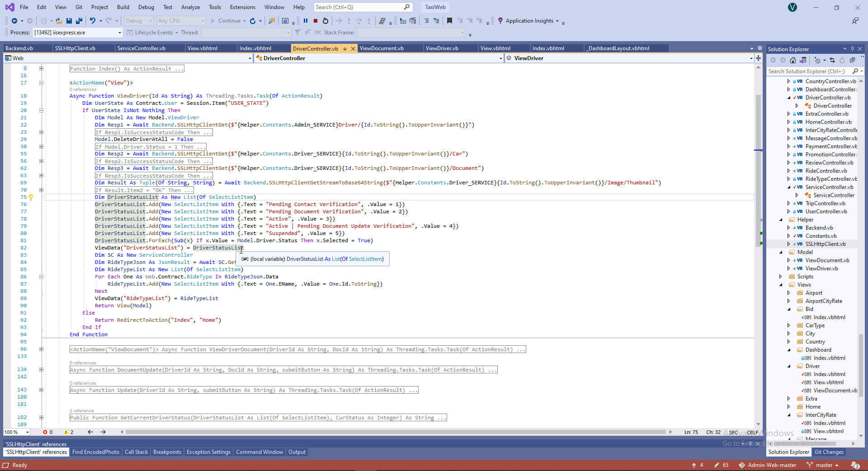Viewport: 868px width, 471px height.
Task: Collapse all items in Solution Explorer
Action: [852, 60]
